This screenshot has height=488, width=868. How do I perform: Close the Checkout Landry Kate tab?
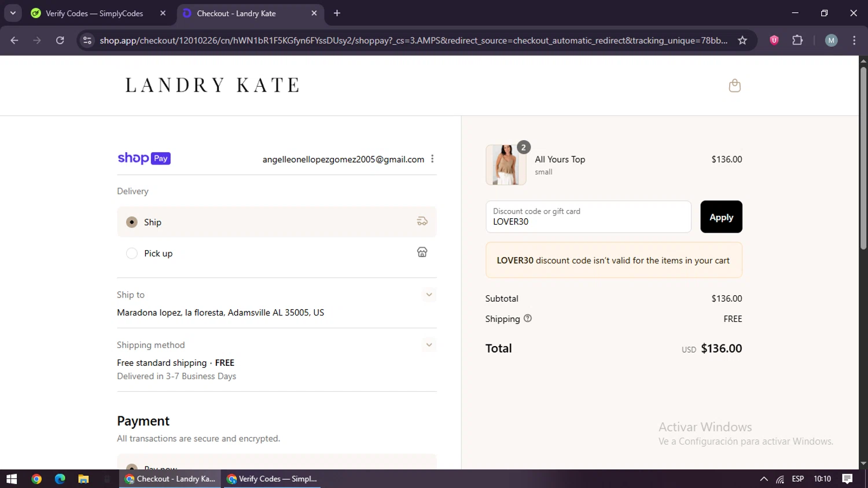click(314, 13)
